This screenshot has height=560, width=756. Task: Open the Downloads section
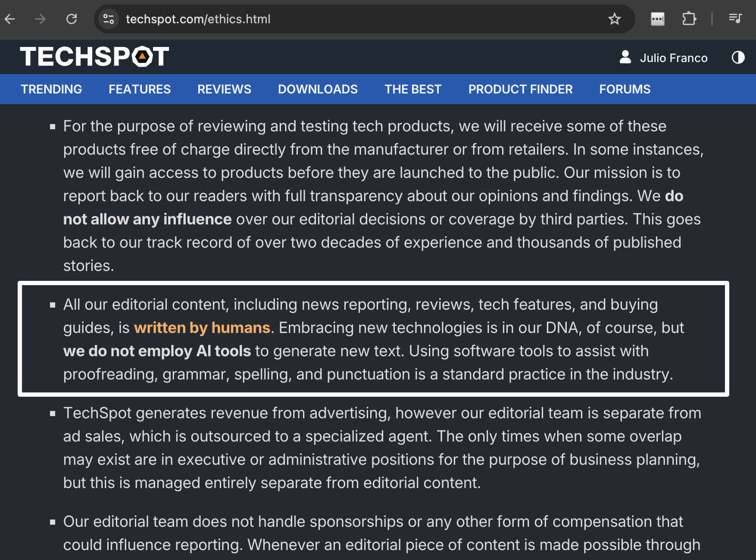tap(318, 89)
